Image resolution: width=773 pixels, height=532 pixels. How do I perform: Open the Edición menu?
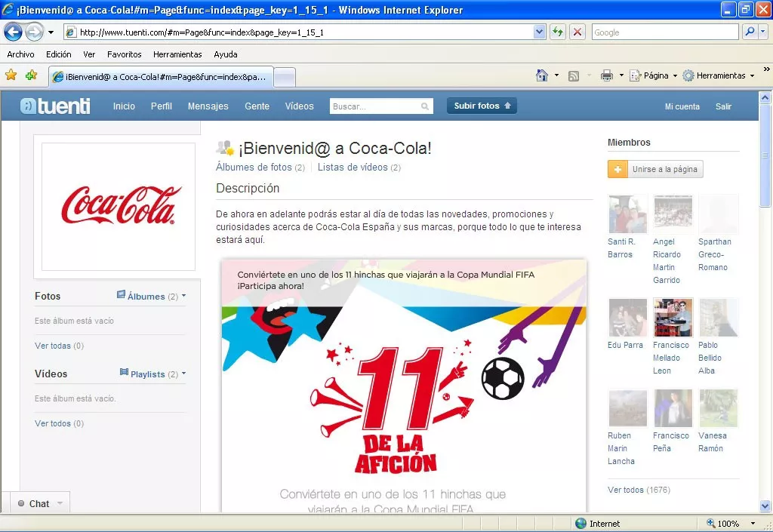coord(59,54)
